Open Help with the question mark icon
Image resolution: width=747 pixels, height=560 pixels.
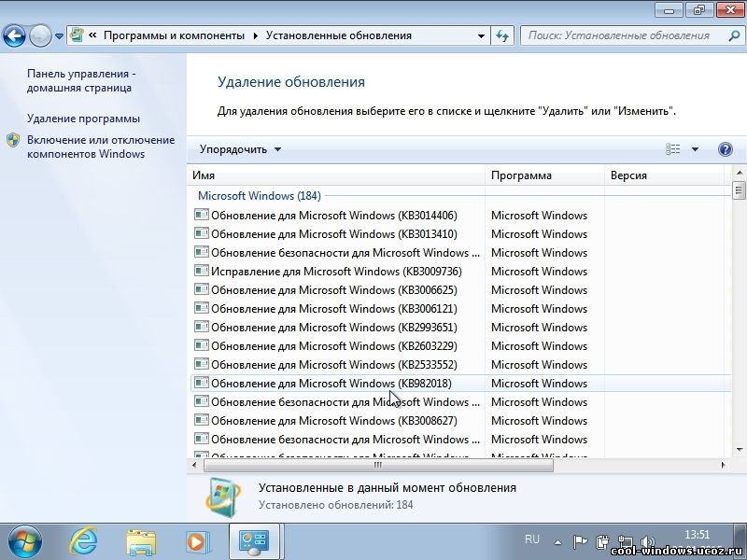726,149
